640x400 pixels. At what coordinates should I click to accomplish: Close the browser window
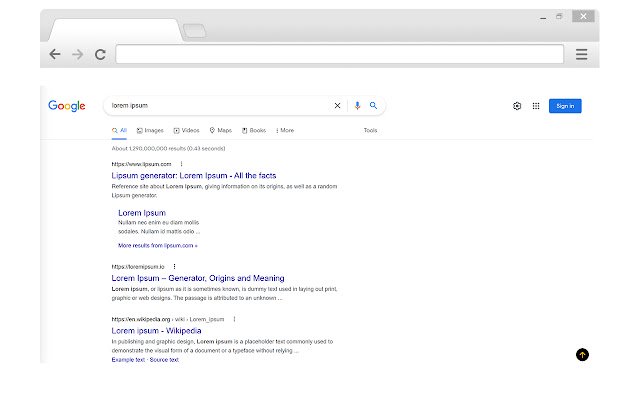point(583,16)
